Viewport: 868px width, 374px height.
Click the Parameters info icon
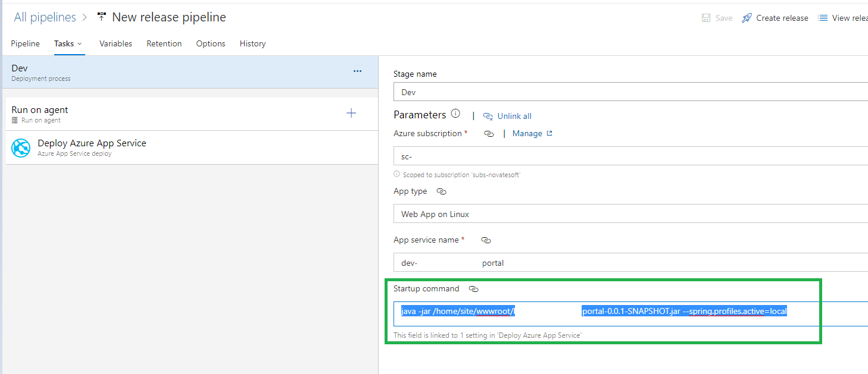455,114
